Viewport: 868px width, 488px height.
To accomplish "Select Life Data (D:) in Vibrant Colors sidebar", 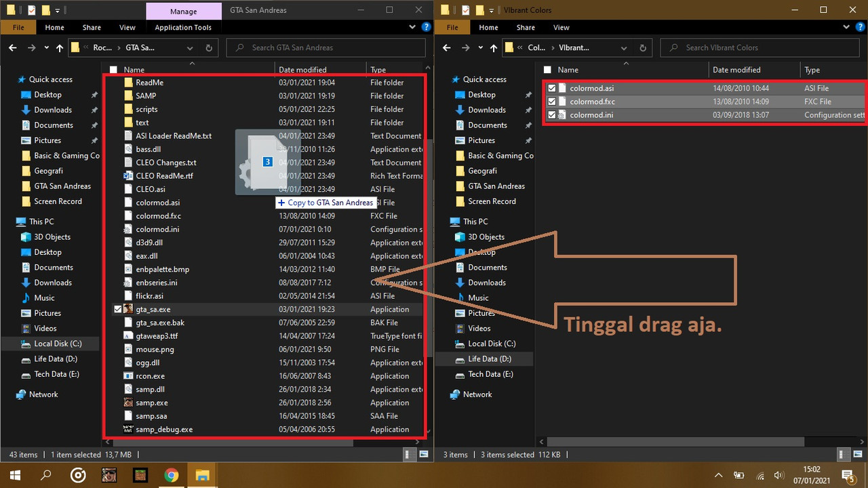I will [x=490, y=359].
